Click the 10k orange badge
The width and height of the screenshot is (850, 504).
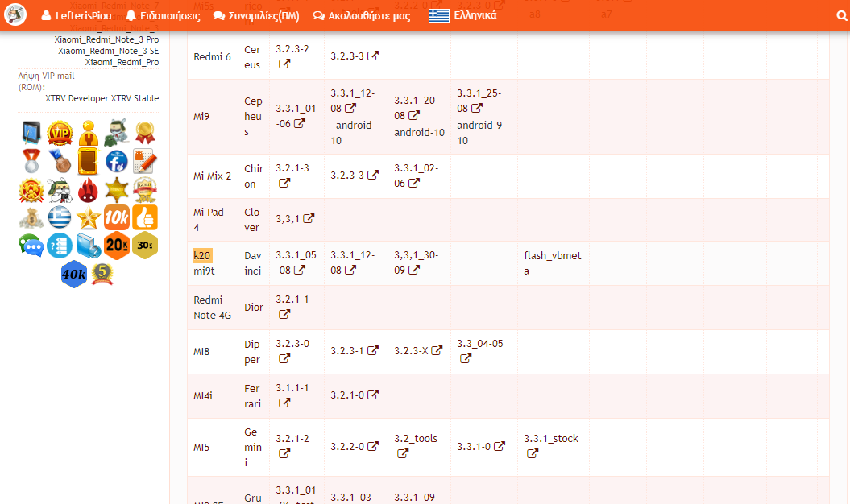pyautogui.click(x=117, y=217)
